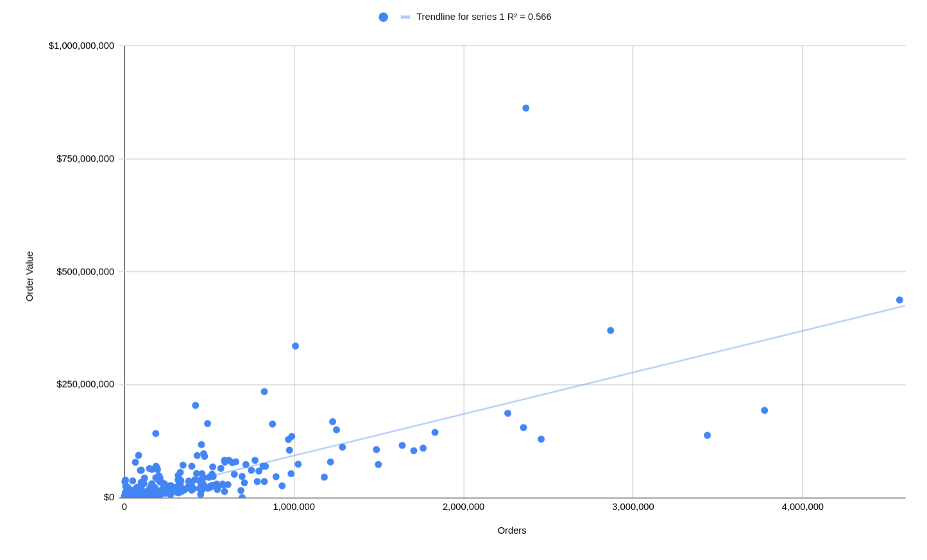Click the 'Orders' horizontal axis title
The height and width of the screenshot is (560, 927).
tap(512, 530)
